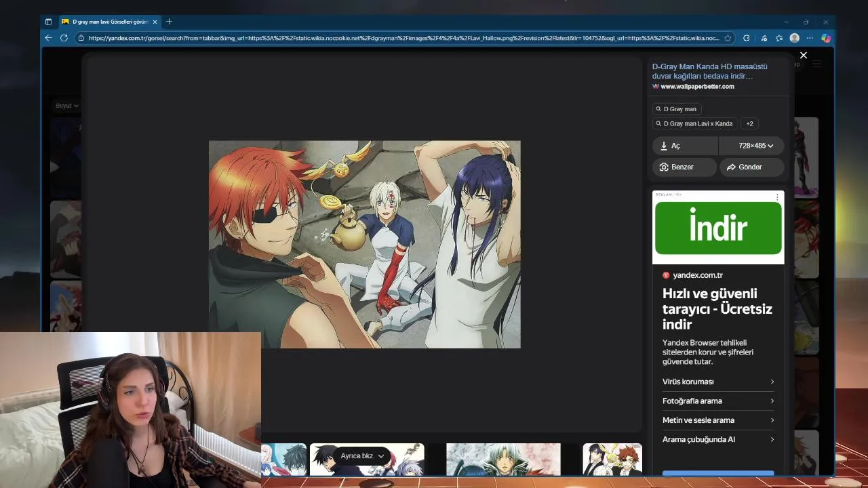This screenshot has height=488, width=868.
Task: Open a new browser tab
Action: pos(169,22)
